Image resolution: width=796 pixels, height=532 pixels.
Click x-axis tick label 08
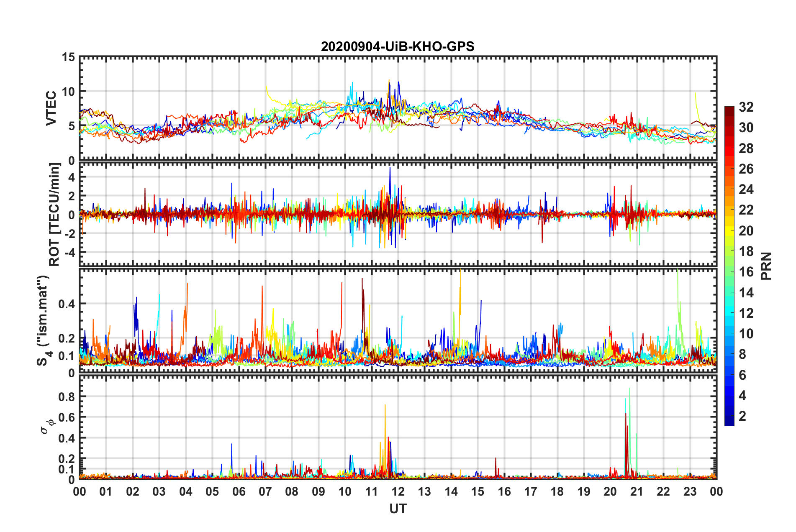click(292, 491)
